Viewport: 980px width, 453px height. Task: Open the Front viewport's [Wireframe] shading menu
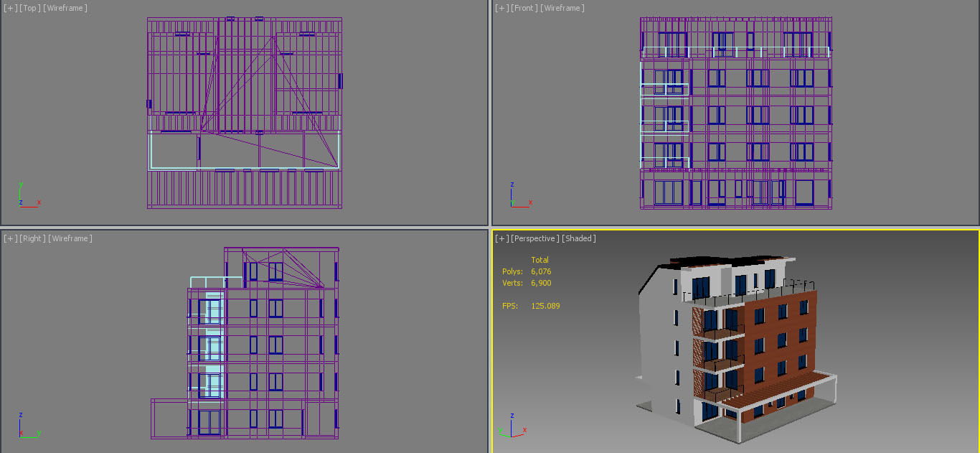tap(562, 8)
